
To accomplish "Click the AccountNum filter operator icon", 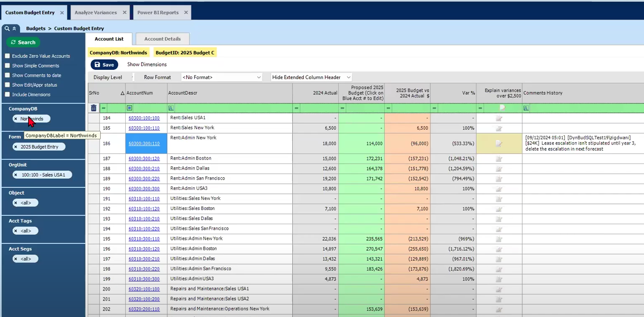I will coord(129,108).
